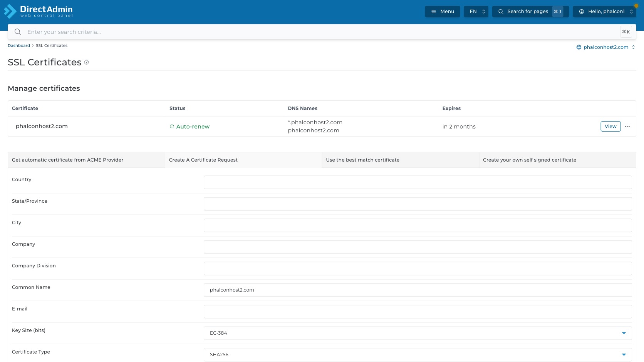This screenshot has width=644, height=362.
Task: Open Search for pages
Action: tap(530, 12)
